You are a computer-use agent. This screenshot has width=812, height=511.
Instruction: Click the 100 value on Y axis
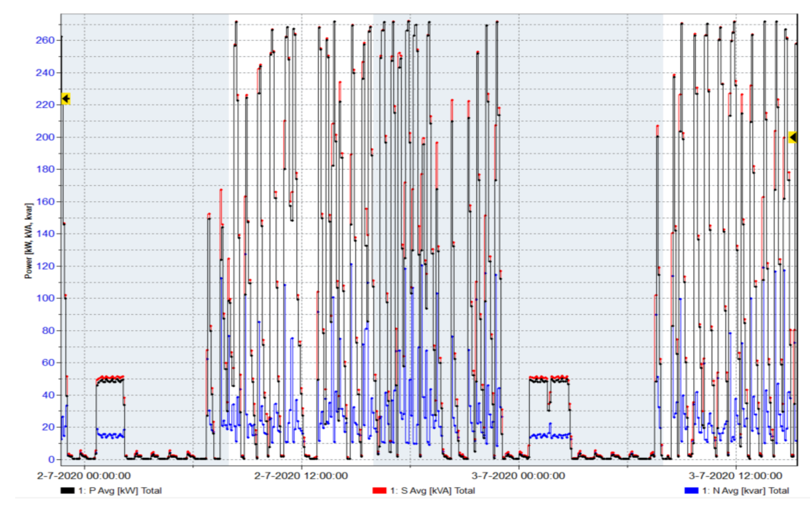click(x=45, y=298)
